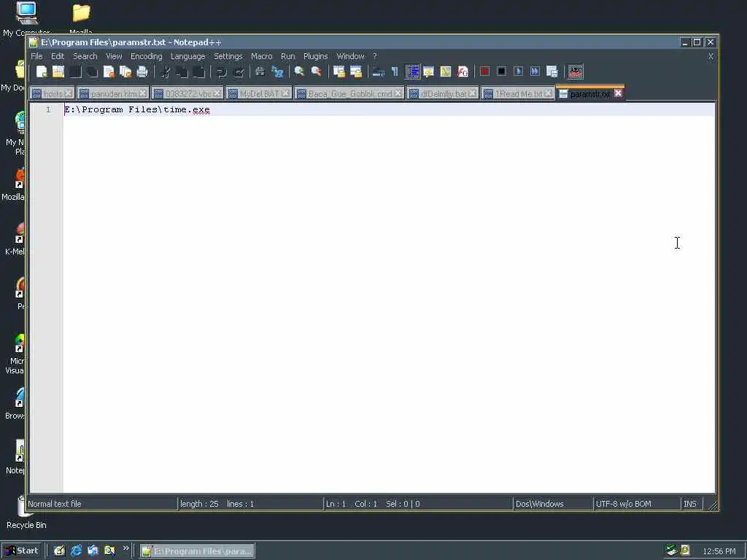Click the UTF-8 w/o BOM status field
The image size is (747, 560).
(x=638, y=504)
